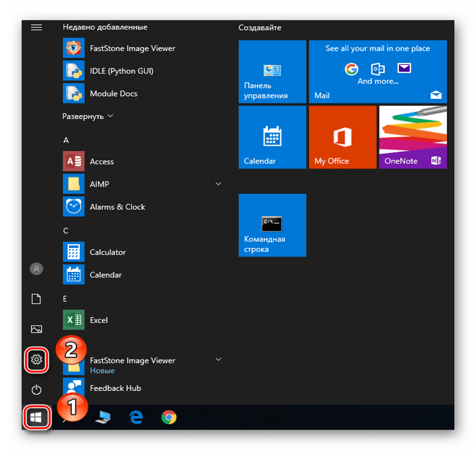The height and width of the screenshot is (450, 476).
Task: Click the Power icon in sidebar
Action: pyautogui.click(x=37, y=390)
